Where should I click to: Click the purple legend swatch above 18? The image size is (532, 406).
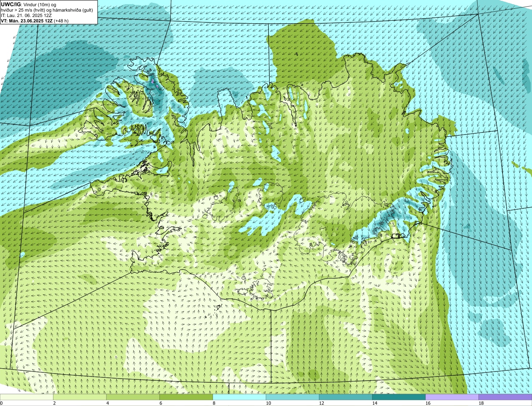(x=505, y=397)
